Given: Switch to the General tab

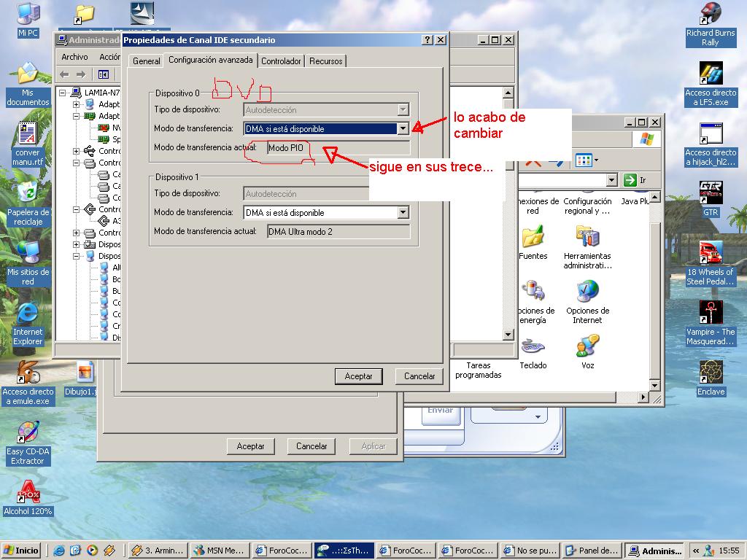Looking at the screenshot, I should click(x=146, y=61).
